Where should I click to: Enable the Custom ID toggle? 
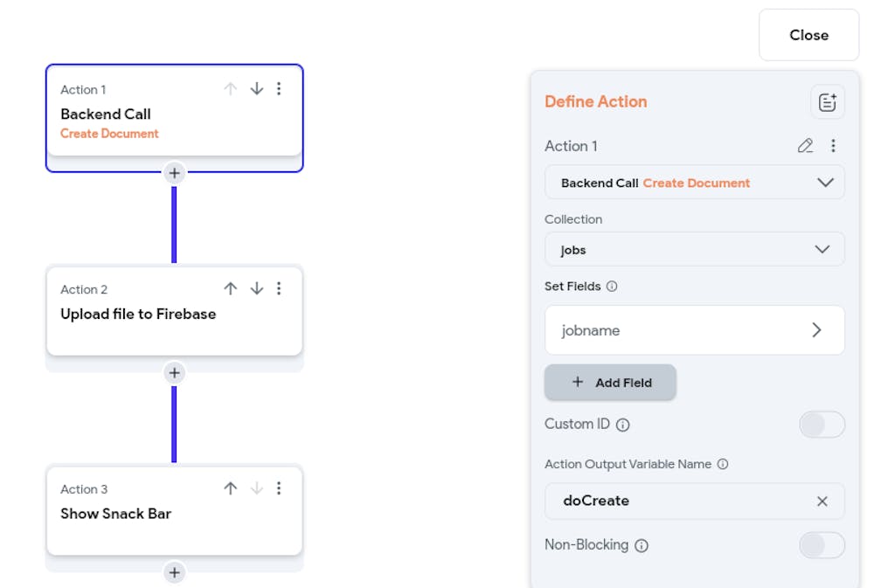(x=822, y=425)
